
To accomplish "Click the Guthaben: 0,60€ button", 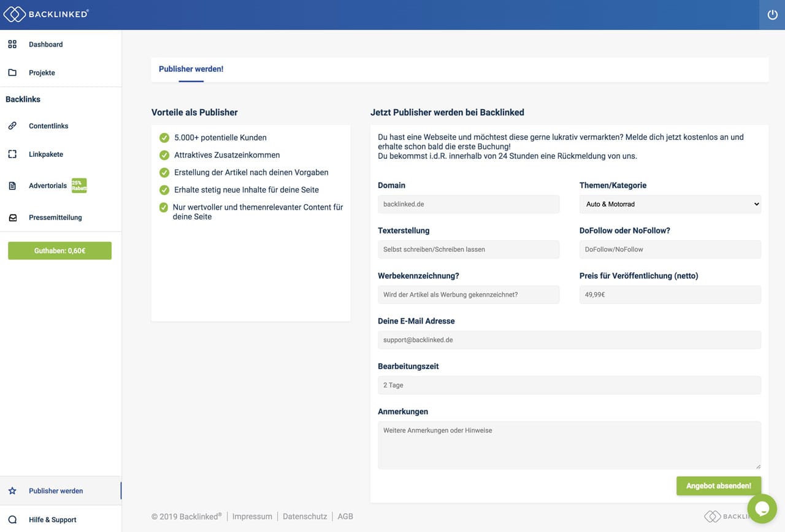I will coord(59,251).
